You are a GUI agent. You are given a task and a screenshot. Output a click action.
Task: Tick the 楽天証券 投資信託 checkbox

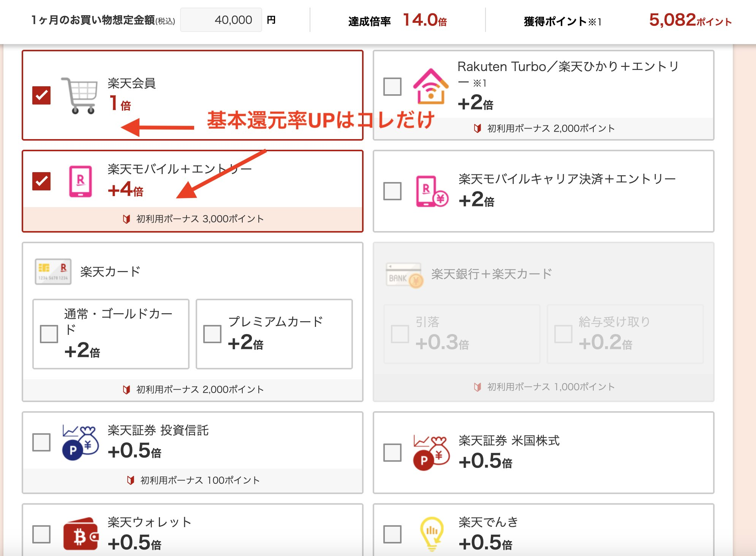click(41, 442)
